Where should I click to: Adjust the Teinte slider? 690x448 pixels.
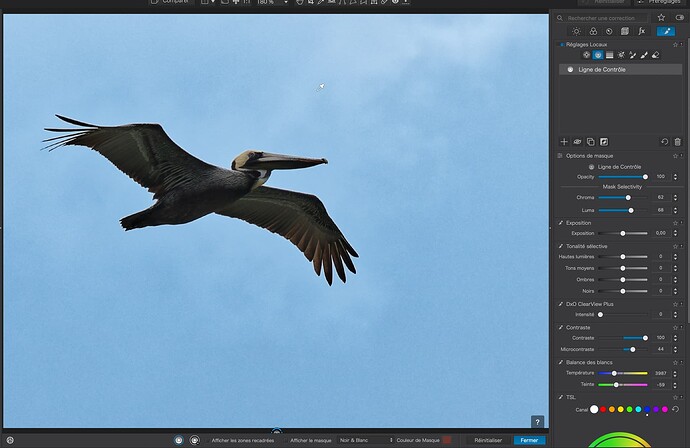[623, 385]
